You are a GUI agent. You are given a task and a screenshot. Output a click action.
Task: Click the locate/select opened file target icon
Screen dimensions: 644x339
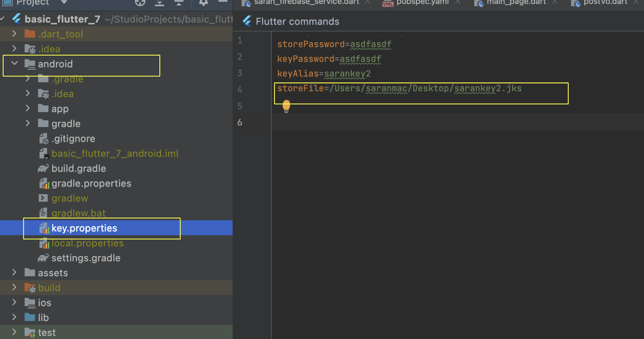[x=140, y=3]
